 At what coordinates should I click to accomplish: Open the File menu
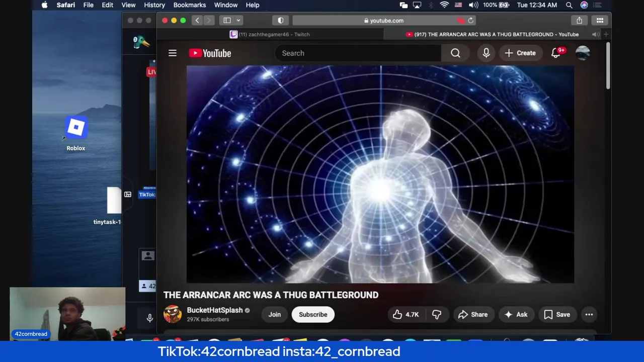click(88, 5)
